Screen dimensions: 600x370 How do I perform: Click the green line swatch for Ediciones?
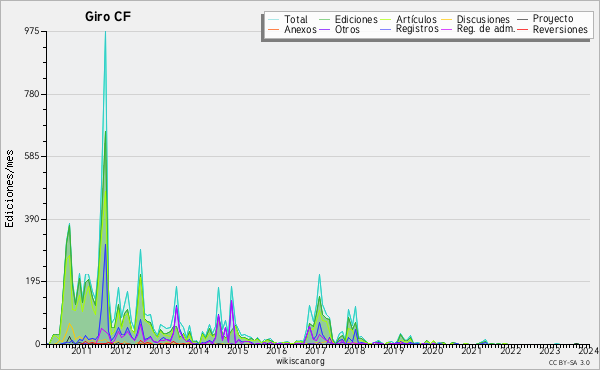pos(324,20)
